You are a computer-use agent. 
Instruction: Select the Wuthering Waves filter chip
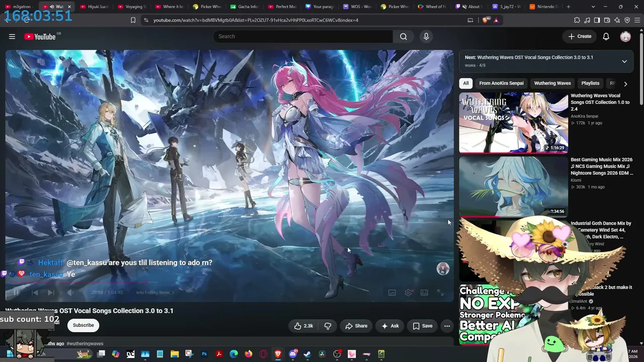pos(552,83)
